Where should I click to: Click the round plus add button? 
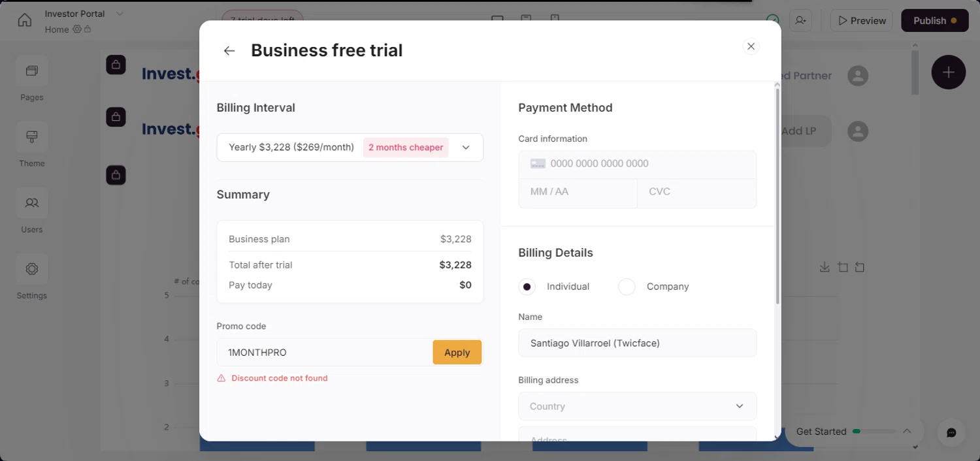(x=949, y=72)
